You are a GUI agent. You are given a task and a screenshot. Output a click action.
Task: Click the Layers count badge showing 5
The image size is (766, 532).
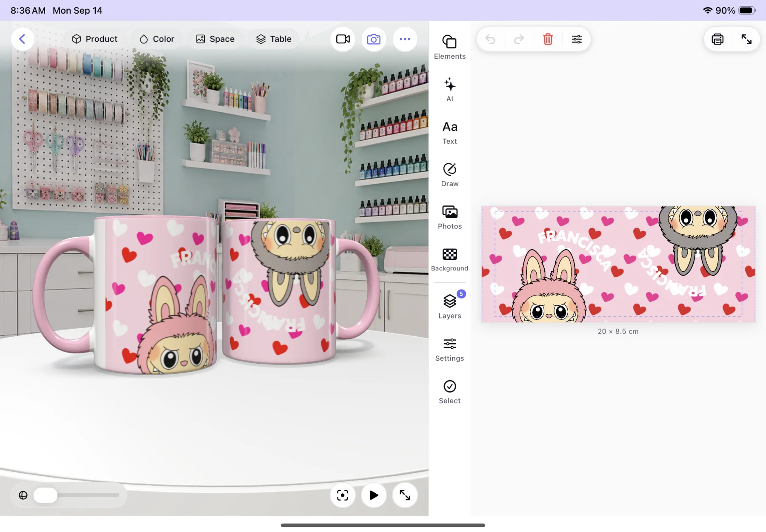pos(461,294)
